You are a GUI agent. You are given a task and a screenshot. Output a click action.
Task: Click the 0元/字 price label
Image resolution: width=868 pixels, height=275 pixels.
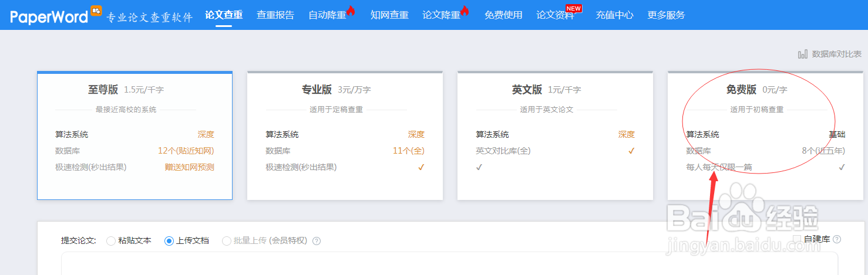(775, 90)
